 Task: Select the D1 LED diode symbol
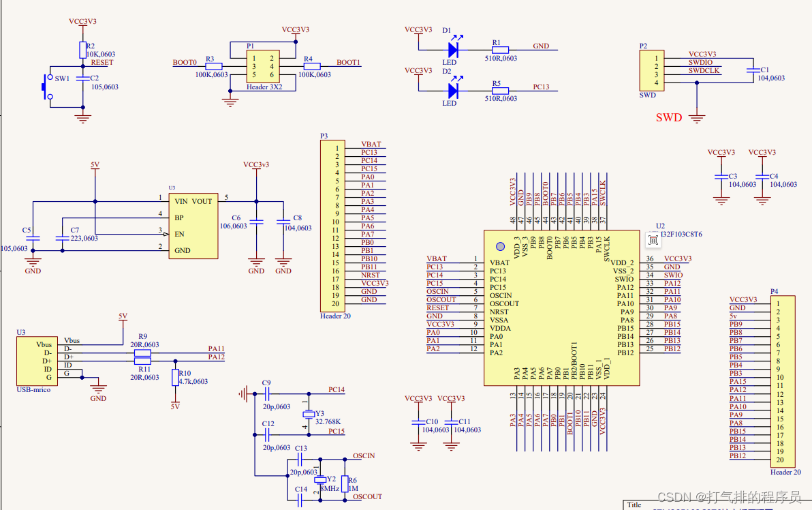coord(454,50)
